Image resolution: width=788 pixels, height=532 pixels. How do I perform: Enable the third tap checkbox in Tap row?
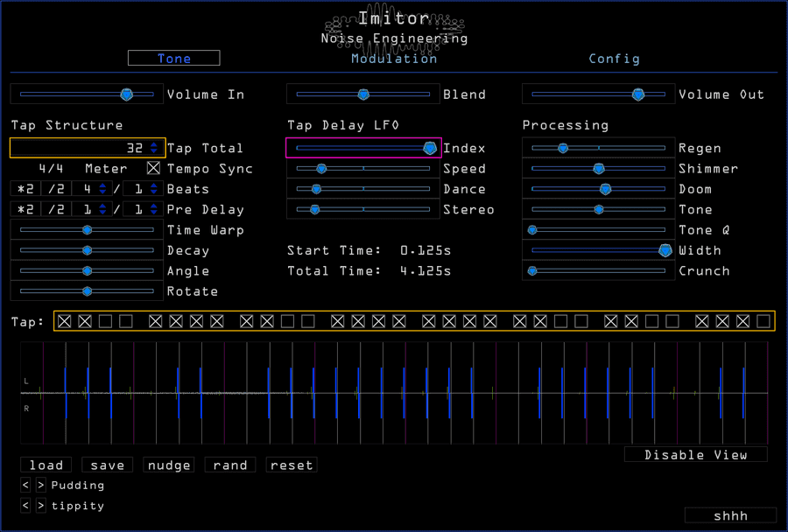(106, 321)
